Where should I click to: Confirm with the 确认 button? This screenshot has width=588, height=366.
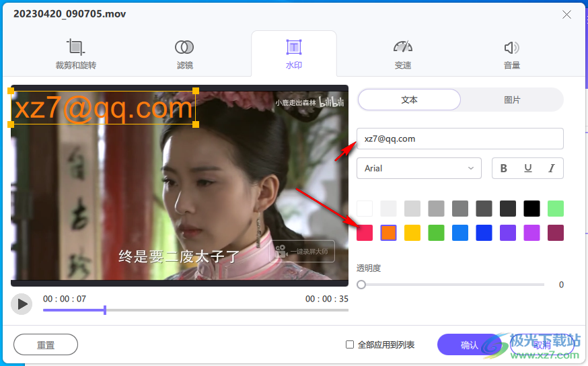point(469,344)
